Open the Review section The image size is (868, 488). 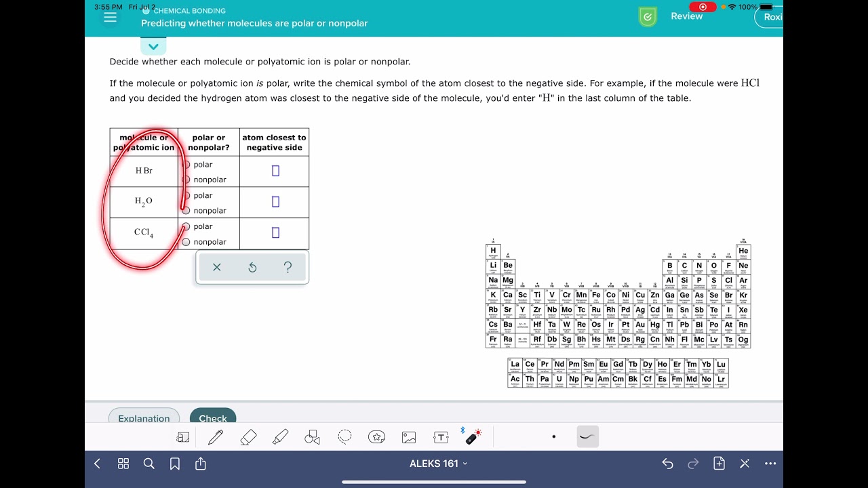click(687, 16)
